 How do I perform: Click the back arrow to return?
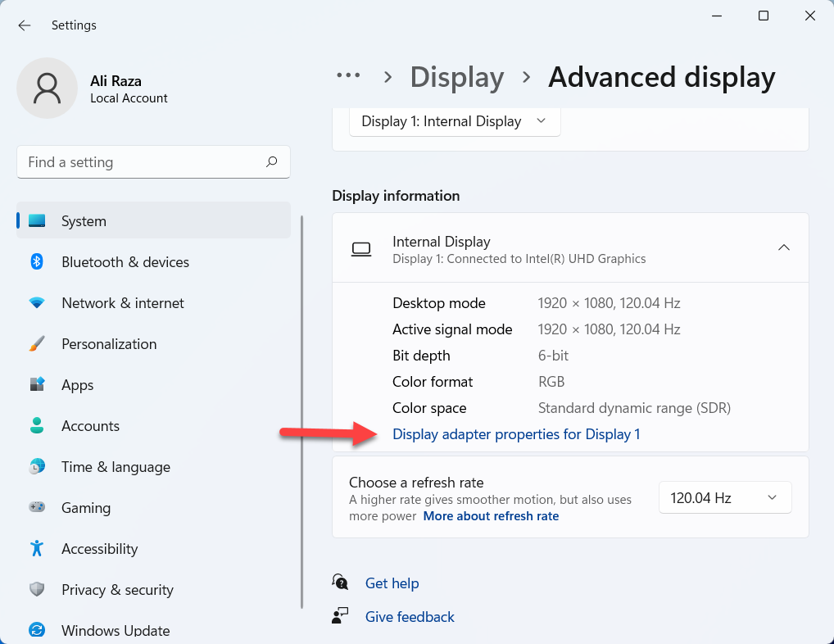click(24, 25)
